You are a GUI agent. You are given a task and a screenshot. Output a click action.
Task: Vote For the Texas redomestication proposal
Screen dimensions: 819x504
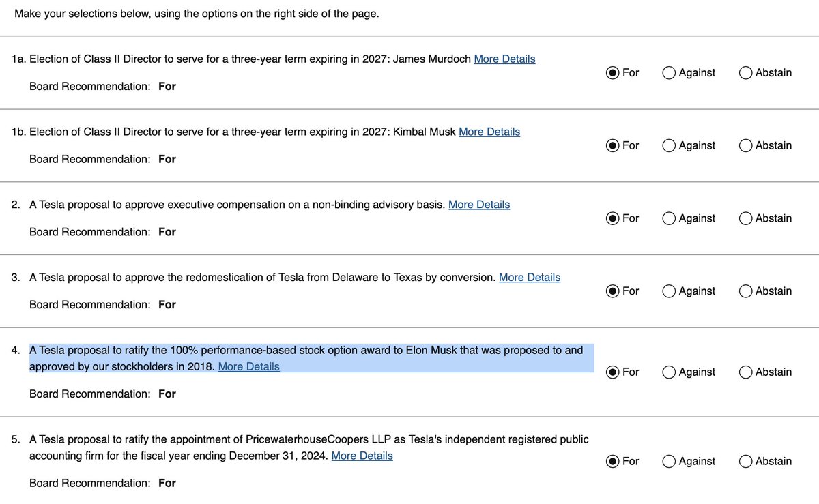pyautogui.click(x=614, y=291)
